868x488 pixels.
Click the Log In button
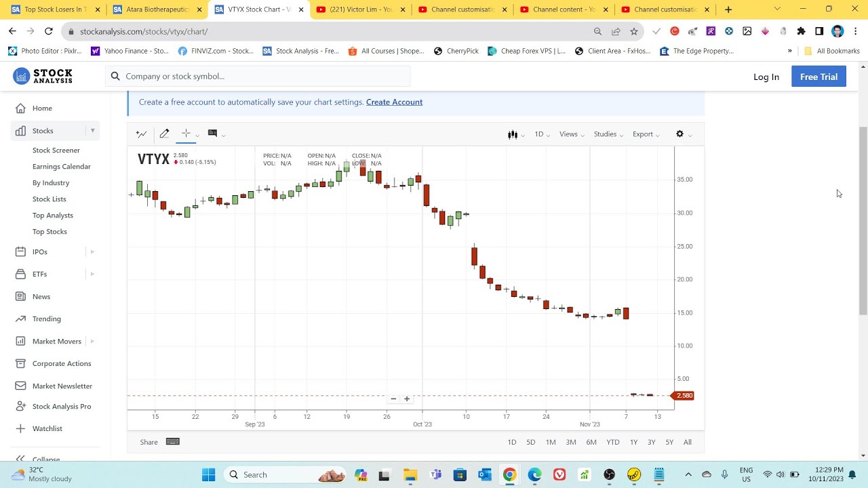point(766,77)
